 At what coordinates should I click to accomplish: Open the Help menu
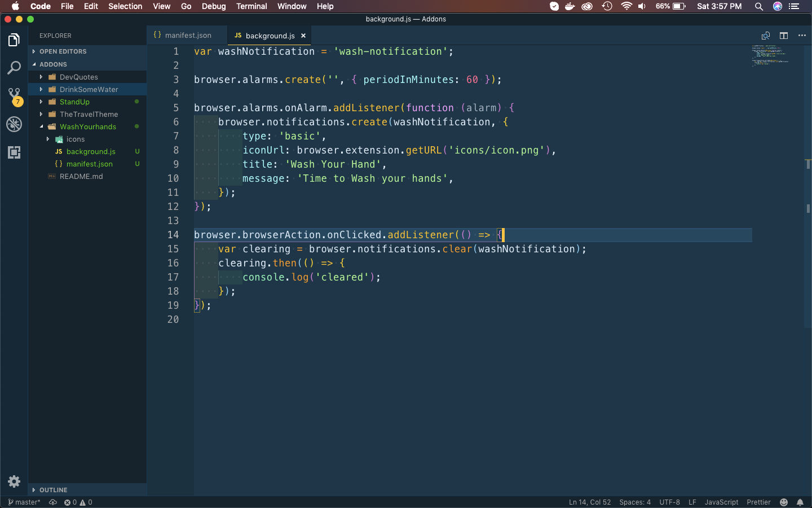point(325,6)
